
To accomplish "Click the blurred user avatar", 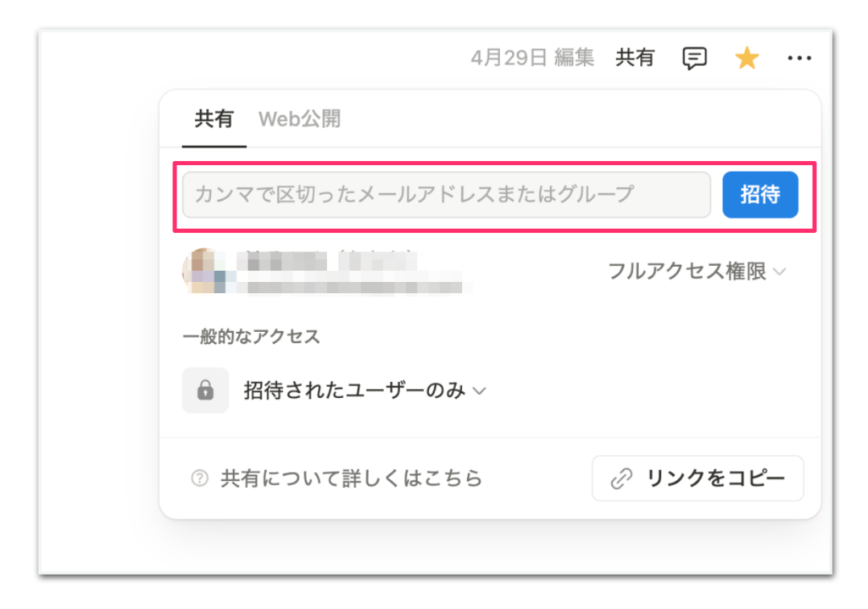I will [x=203, y=271].
